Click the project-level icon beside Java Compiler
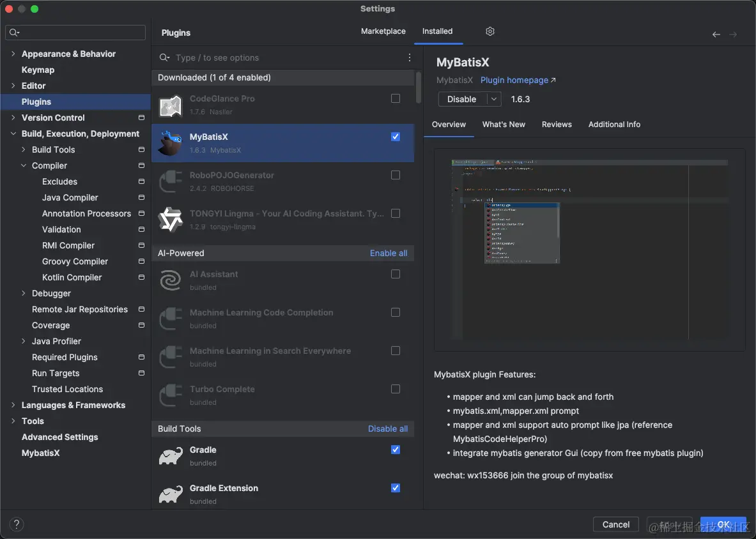The width and height of the screenshot is (756, 539). pyautogui.click(x=141, y=197)
